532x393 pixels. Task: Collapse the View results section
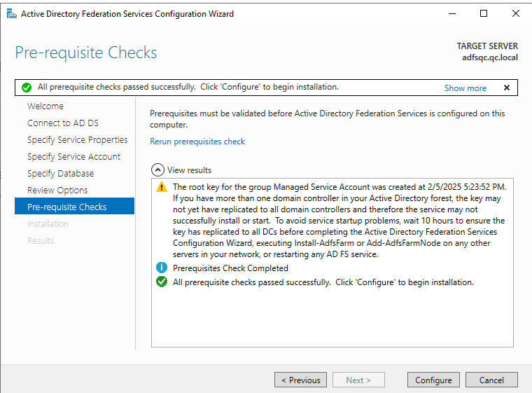tap(158, 170)
